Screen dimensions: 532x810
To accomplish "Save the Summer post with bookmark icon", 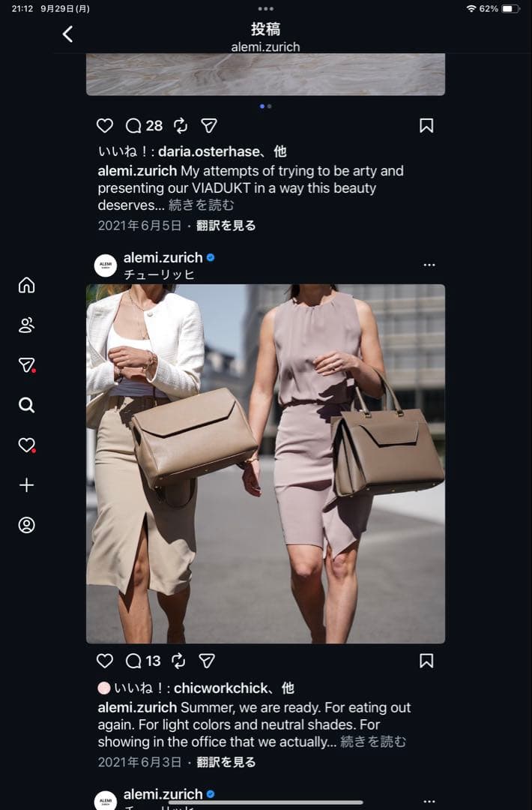I will tap(426, 661).
